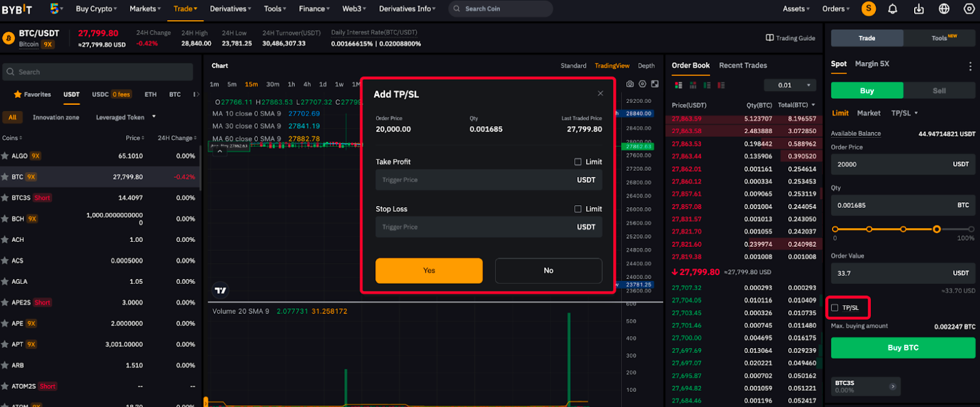
Task: Open chart settings gear icon
Action: click(642, 84)
